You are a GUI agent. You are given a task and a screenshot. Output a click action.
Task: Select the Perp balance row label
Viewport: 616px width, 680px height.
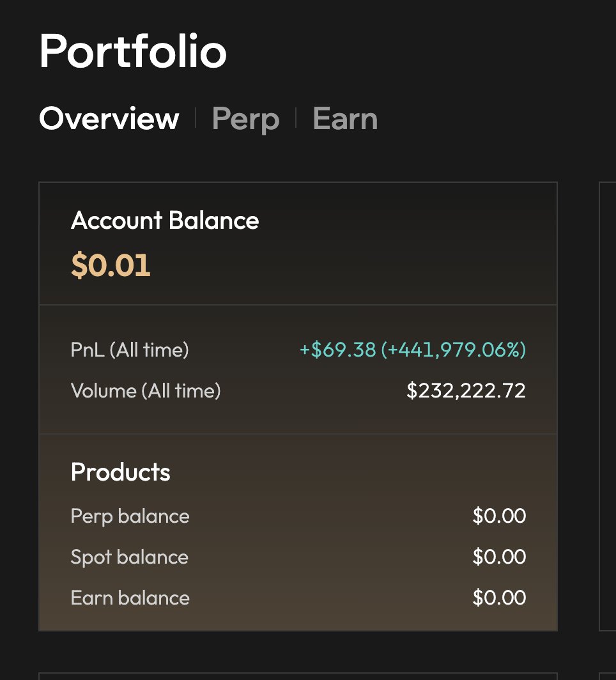(x=130, y=516)
